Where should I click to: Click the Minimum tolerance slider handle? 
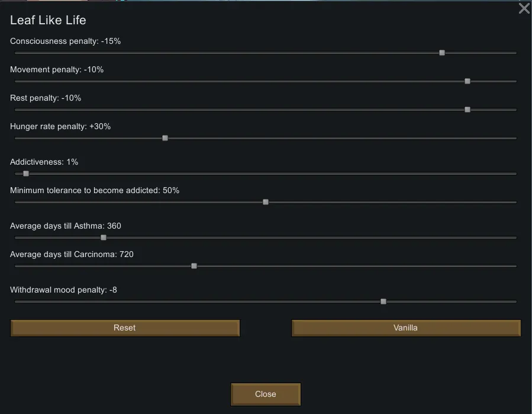(266, 202)
